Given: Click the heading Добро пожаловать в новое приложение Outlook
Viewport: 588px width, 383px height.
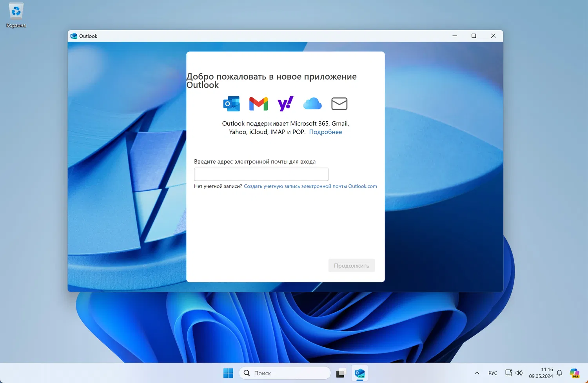Looking at the screenshot, I should [x=272, y=81].
